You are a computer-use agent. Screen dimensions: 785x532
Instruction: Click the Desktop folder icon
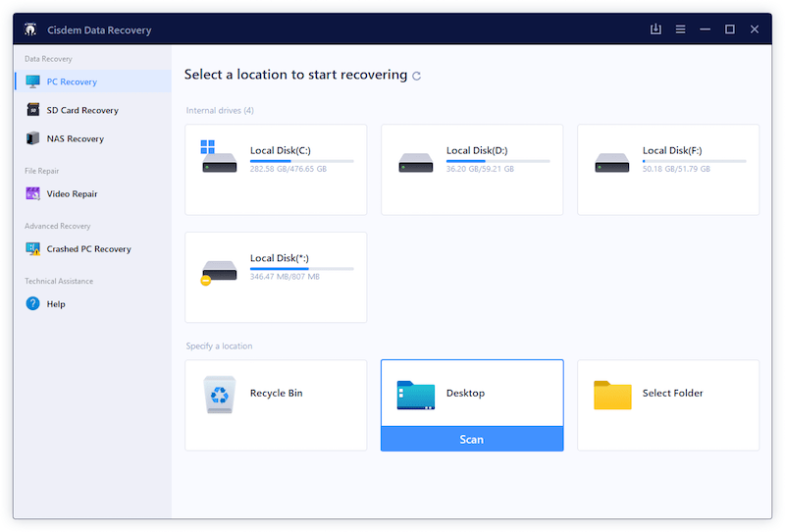(416, 395)
